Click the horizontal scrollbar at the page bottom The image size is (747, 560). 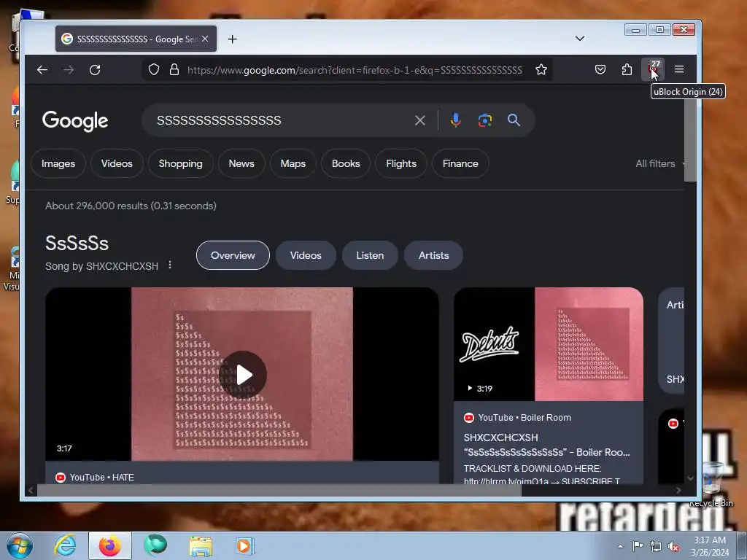(x=279, y=490)
